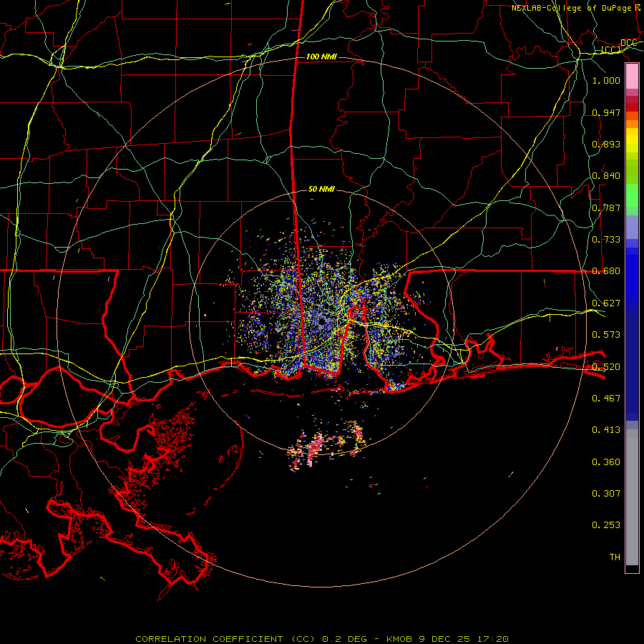Click the [CC] product label
This screenshot has width=644, height=644.
pyautogui.click(x=611, y=50)
